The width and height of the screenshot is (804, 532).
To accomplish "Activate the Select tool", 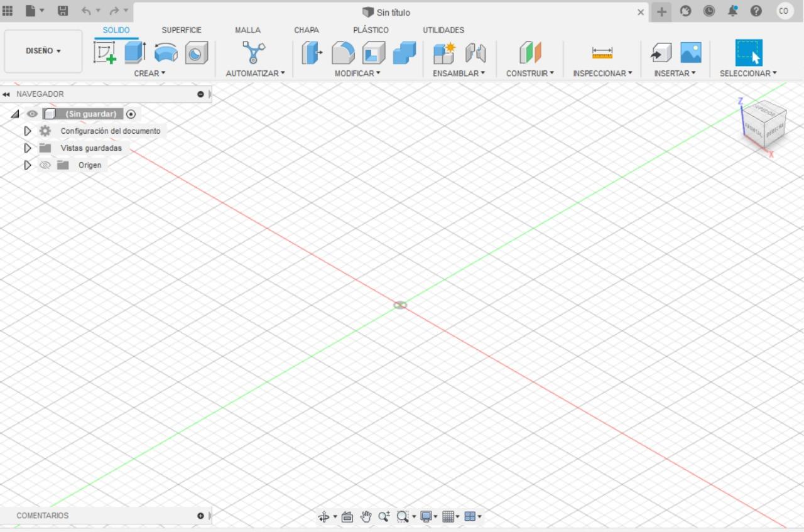I will [749, 53].
